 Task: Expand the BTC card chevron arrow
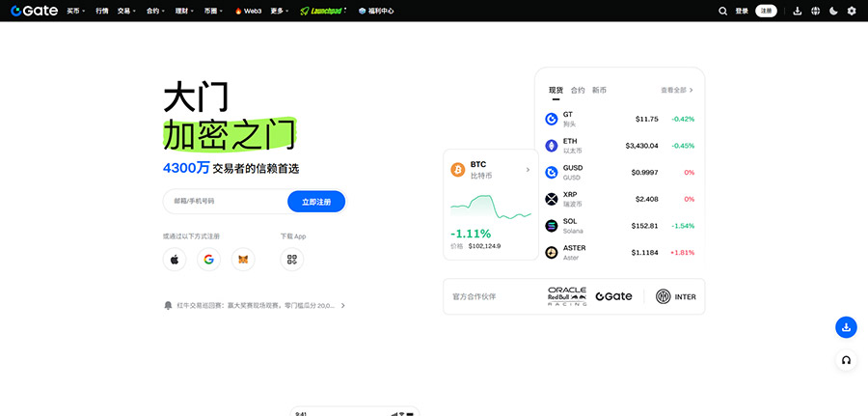click(x=528, y=170)
